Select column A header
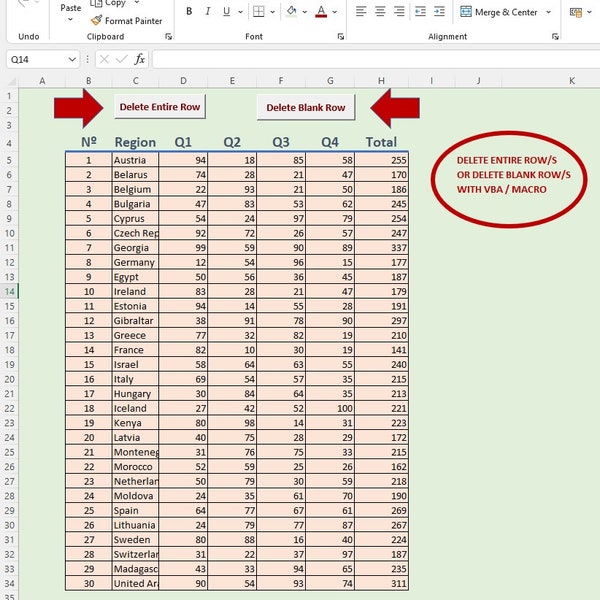The height and width of the screenshot is (600, 600). [x=42, y=81]
